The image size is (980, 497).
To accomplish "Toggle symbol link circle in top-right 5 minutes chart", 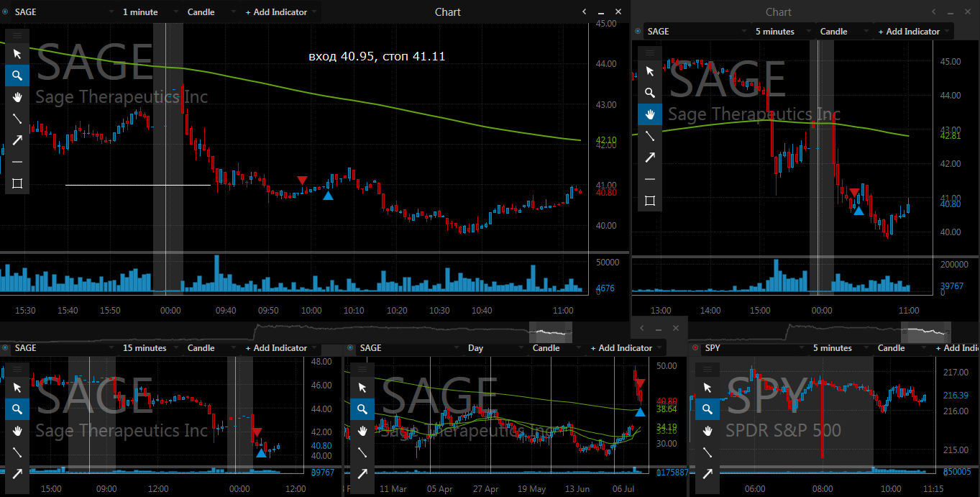I will pos(638,32).
